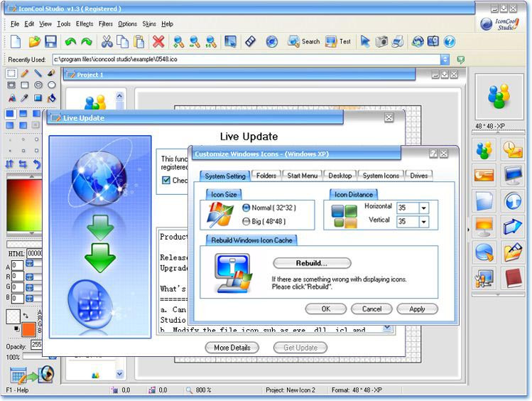Image resolution: width=532 pixels, height=401 pixels.
Task: Click the Apply button
Action: tap(418, 309)
